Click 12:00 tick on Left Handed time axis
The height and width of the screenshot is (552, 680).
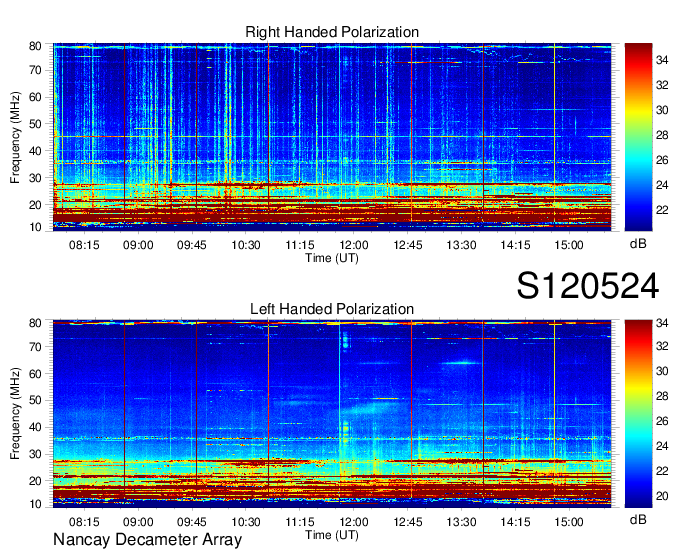coord(353,522)
